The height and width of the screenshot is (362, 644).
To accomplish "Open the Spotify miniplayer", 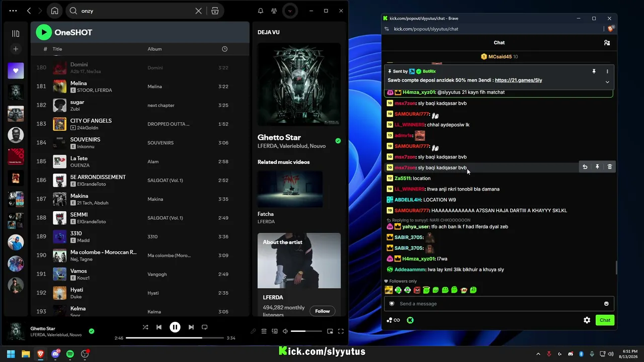I will pyautogui.click(x=330, y=331).
